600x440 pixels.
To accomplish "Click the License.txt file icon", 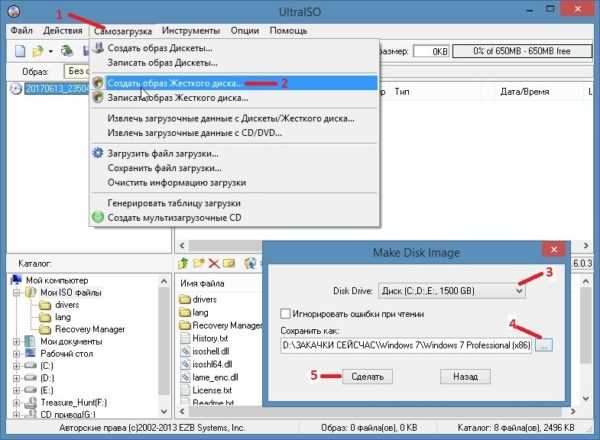I will click(x=185, y=390).
